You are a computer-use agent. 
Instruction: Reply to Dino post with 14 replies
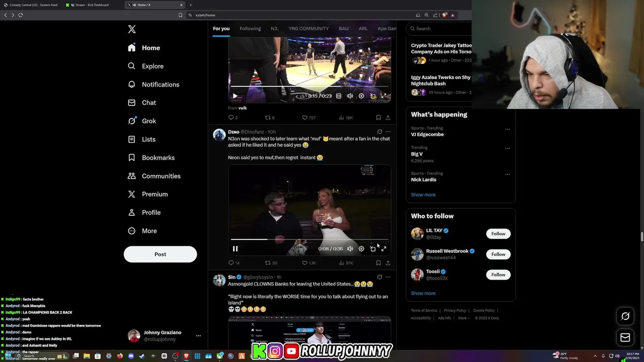click(234, 263)
